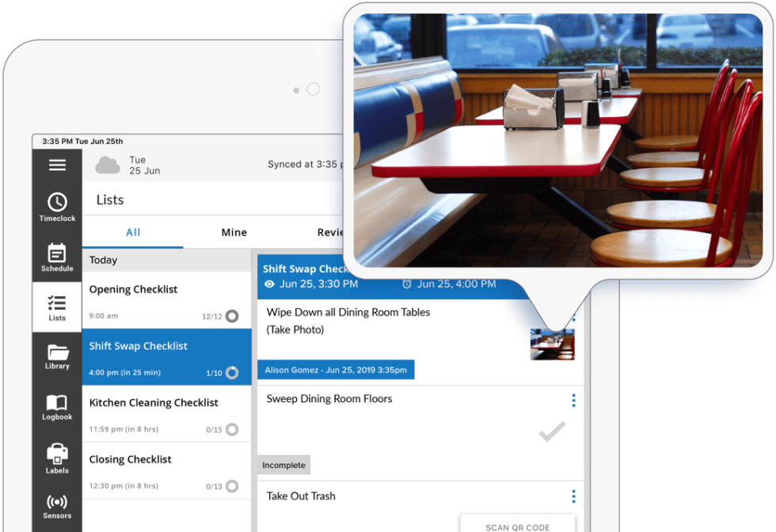Click the Alison Gomez timestamp badge
This screenshot has height=532, width=776.
[x=337, y=369]
